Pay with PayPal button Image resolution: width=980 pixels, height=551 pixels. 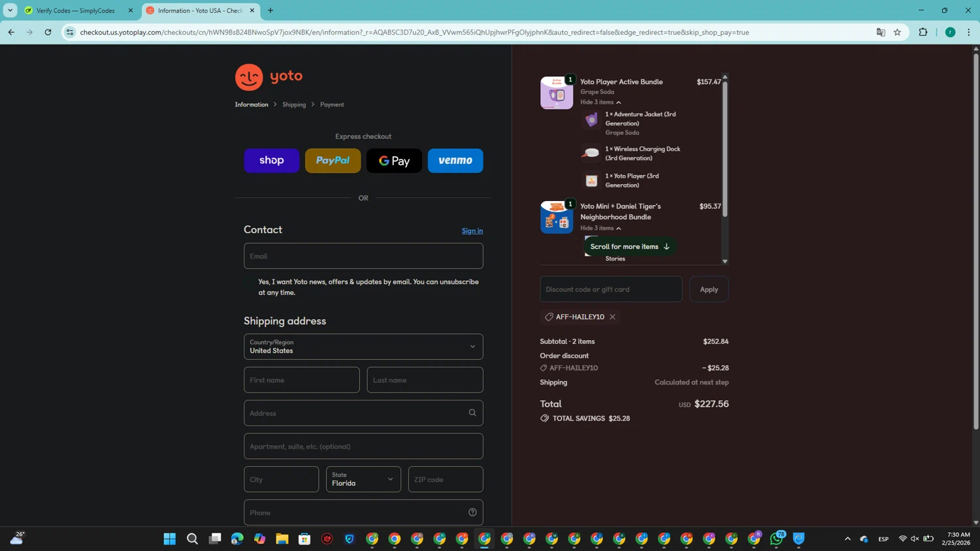(333, 161)
